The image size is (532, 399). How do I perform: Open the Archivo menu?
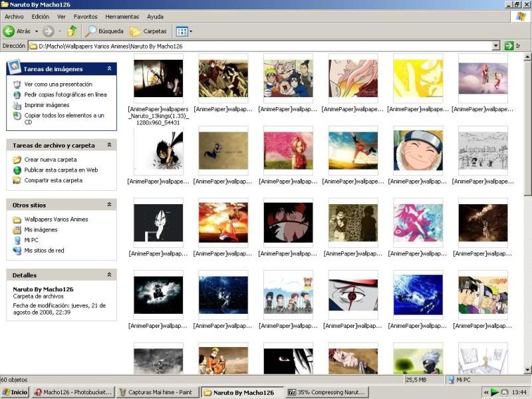click(x=14, y=17)
